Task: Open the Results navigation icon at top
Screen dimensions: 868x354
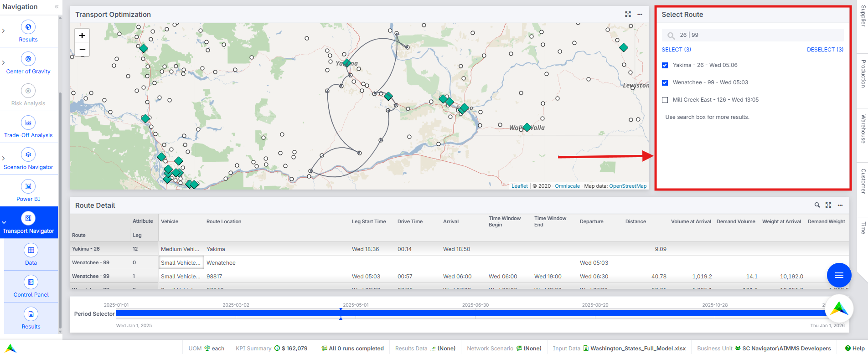Action: (x=28, y=27)
